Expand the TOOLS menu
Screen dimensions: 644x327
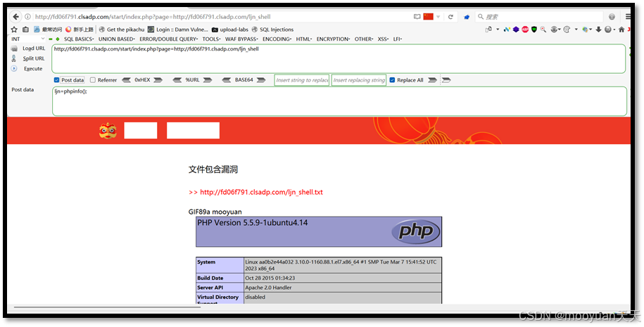point(212,39)
